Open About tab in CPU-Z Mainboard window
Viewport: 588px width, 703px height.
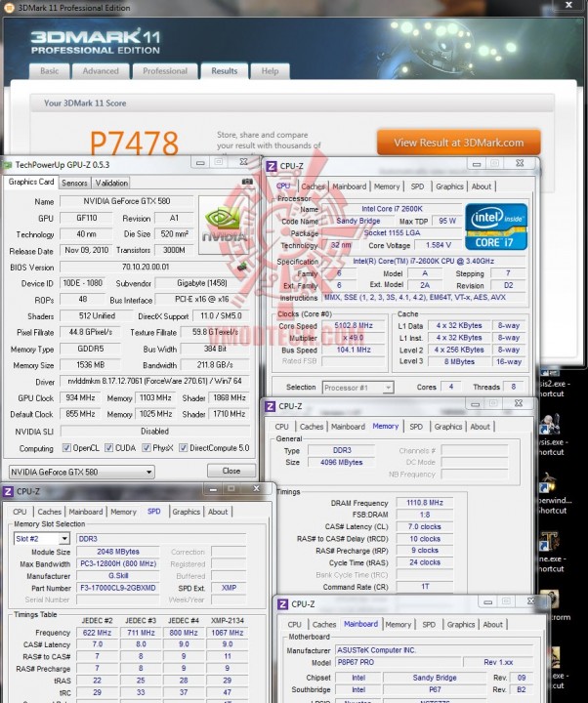tap(492, 624)
